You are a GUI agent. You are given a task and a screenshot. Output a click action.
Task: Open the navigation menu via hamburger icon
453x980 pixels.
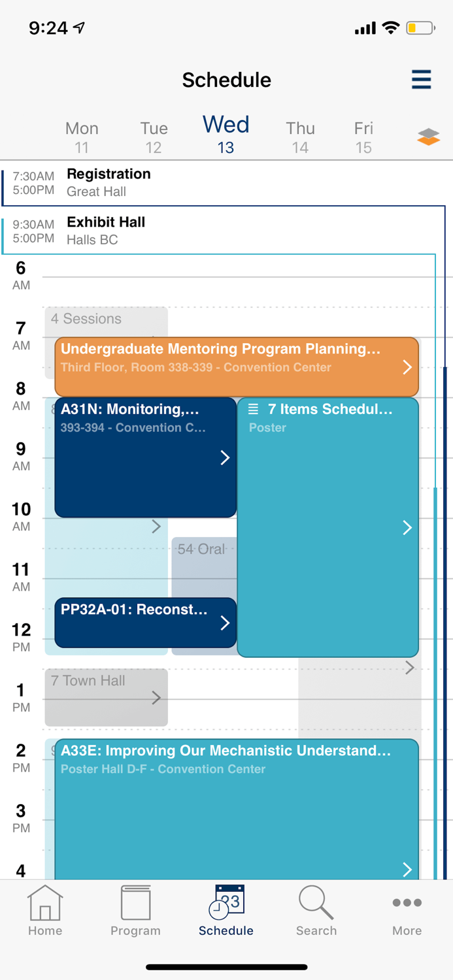coord(421,80)
